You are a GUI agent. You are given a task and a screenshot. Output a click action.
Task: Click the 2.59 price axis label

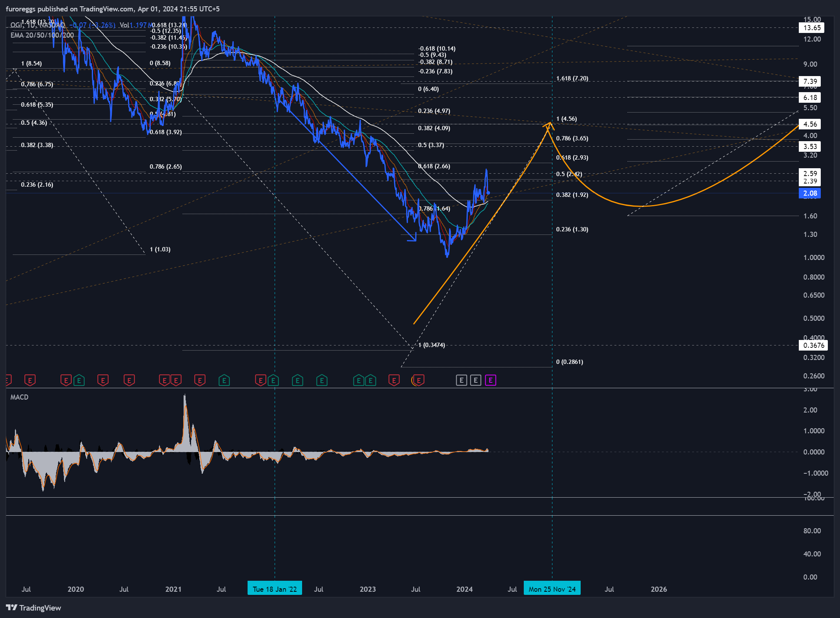click(810, 173)
